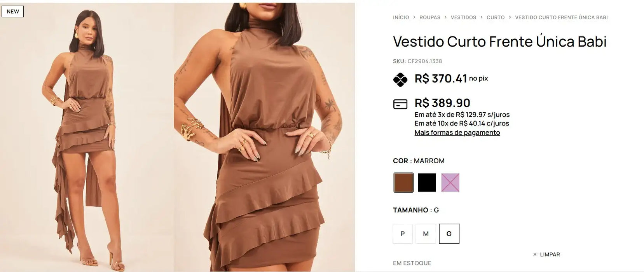Open Mais formas de pagamento link
This screenshot has width=644, height=272.
[x=457, y=133]
